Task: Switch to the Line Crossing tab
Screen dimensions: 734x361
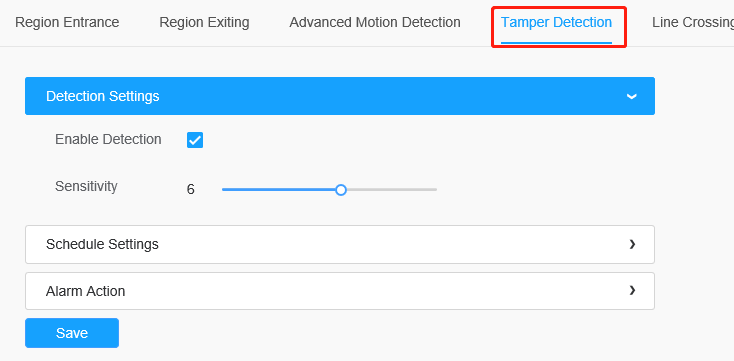Action: tap(693, 22)
